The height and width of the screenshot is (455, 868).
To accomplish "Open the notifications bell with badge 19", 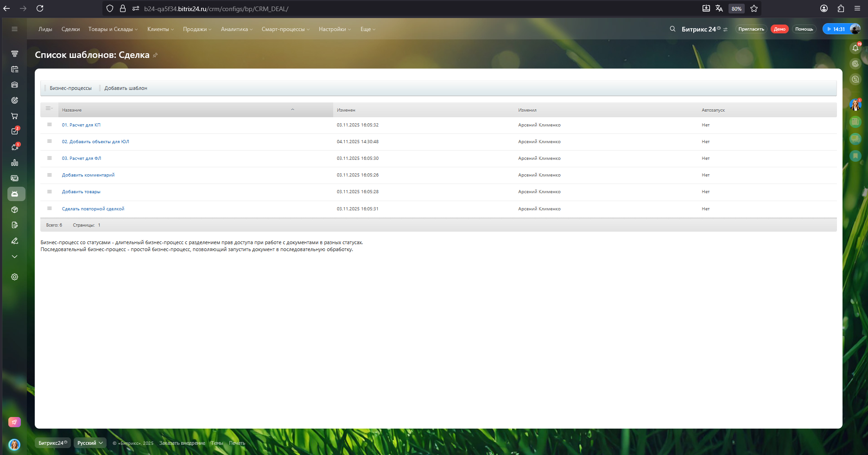I will (x=855, y=48).
